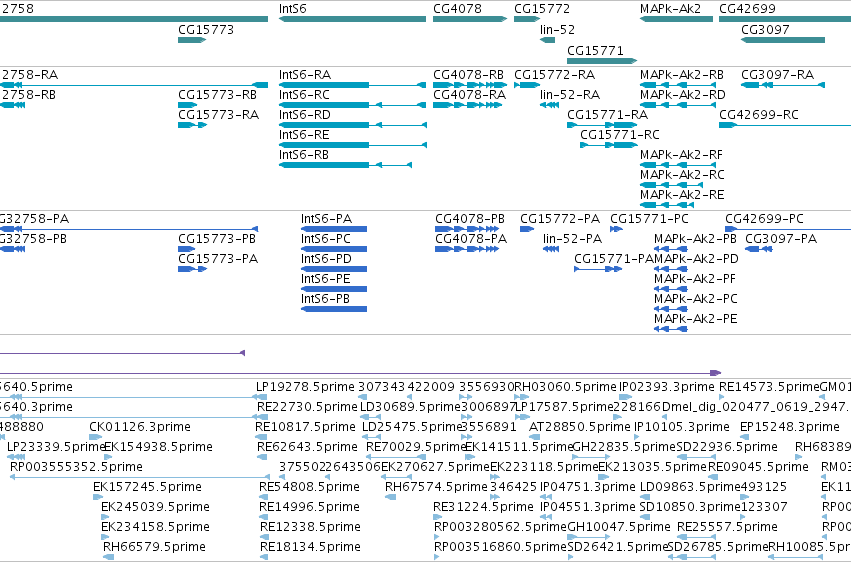This screenshot has height=562, width=851.
Task: Select the CG15771-RA transcript label
Action: [608, 115]
